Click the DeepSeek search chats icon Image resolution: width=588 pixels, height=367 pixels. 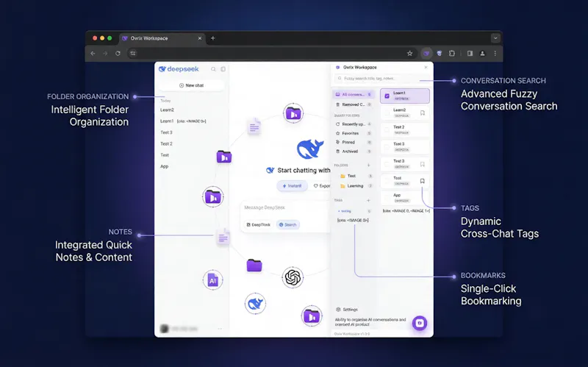pyautogui.click(x=213, y=69)
